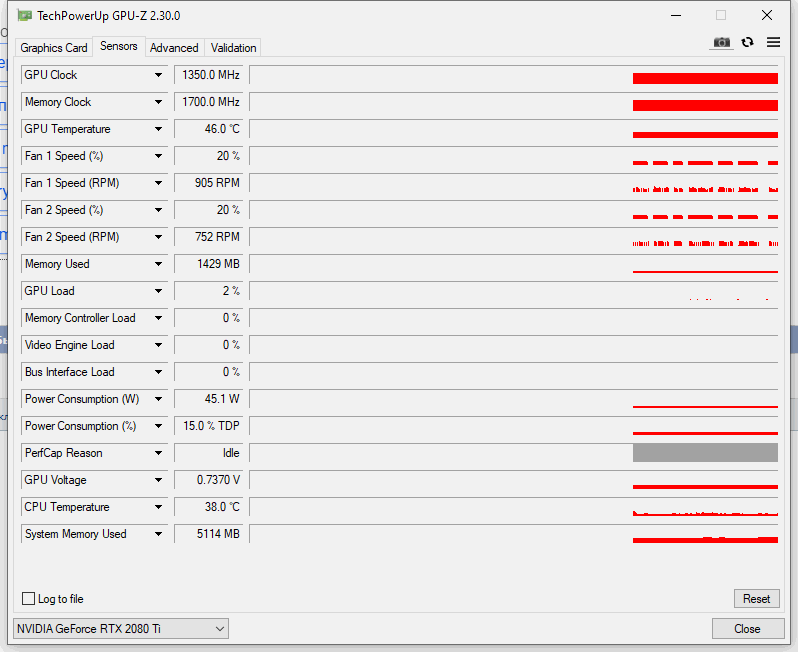Click the refresh sensors icon

point(747,42)
